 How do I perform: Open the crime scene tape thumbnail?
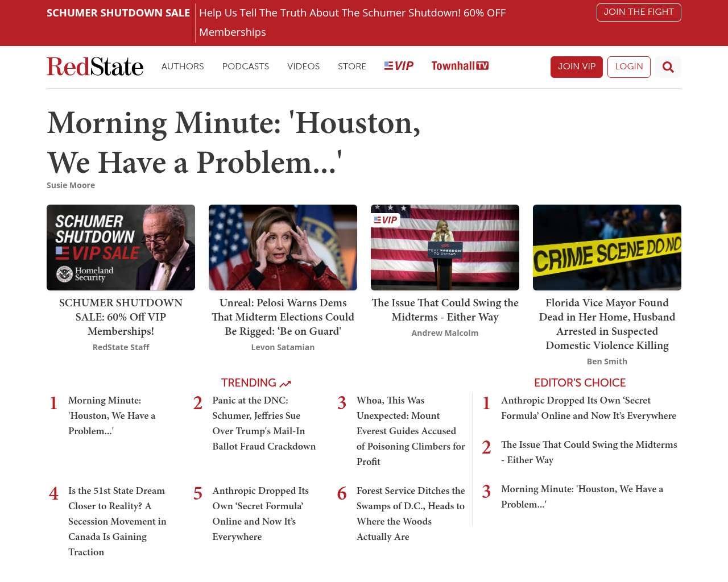(607, 247)
